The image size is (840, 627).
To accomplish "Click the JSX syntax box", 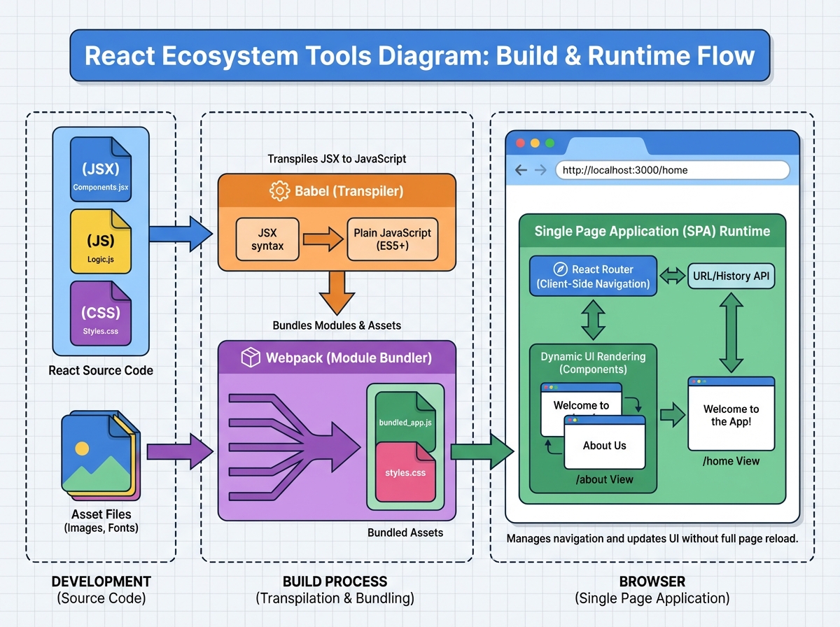I will point(267,241).
